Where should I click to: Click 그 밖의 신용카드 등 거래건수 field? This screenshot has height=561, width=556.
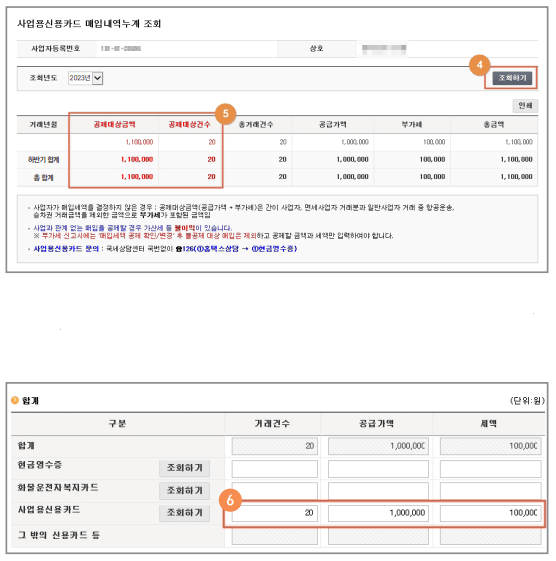[274, 536]
